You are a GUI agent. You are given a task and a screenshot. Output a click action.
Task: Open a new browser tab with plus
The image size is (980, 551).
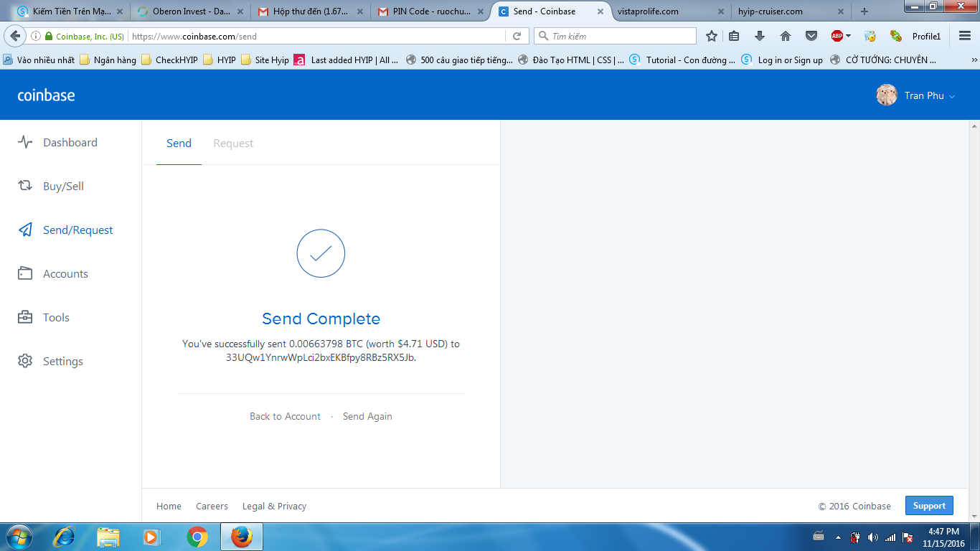864,11
